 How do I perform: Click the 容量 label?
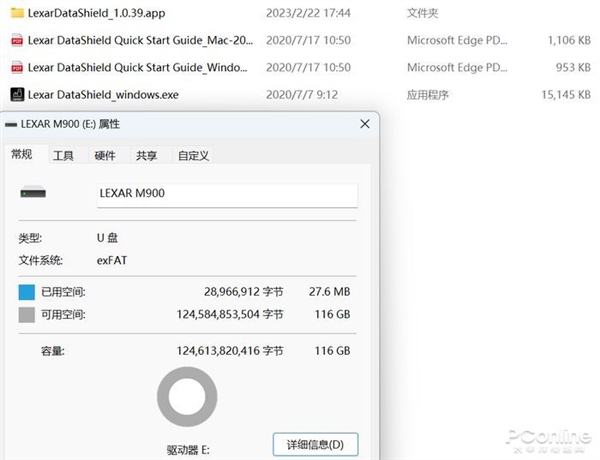point(53,351)
